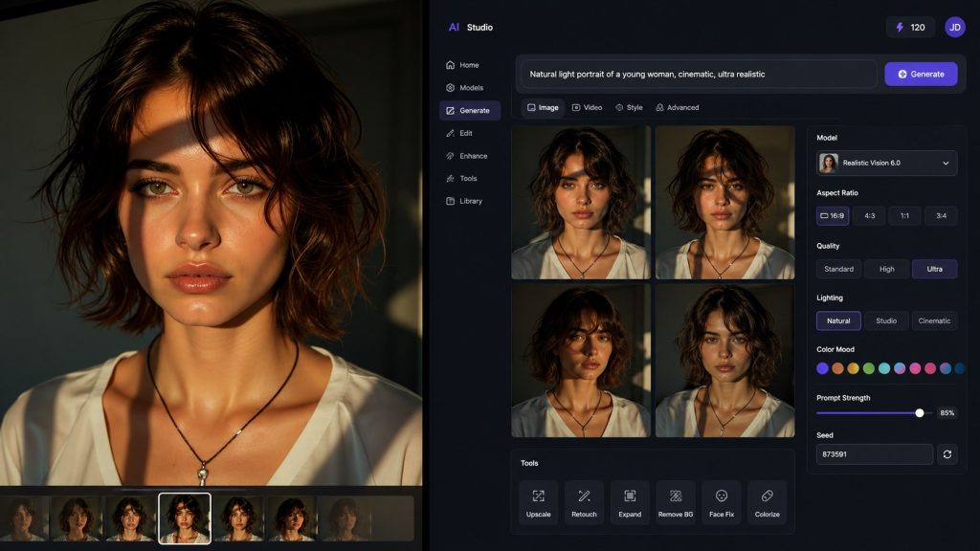980x551 pixels.
Task: Click the Prompt Strength slider handle
Action: point(920,413)
